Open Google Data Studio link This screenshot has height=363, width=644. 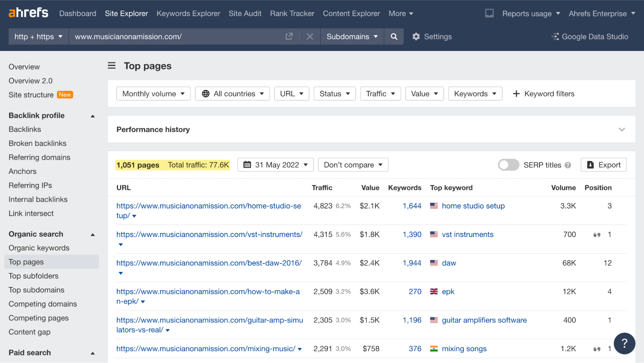coord(590,36)
